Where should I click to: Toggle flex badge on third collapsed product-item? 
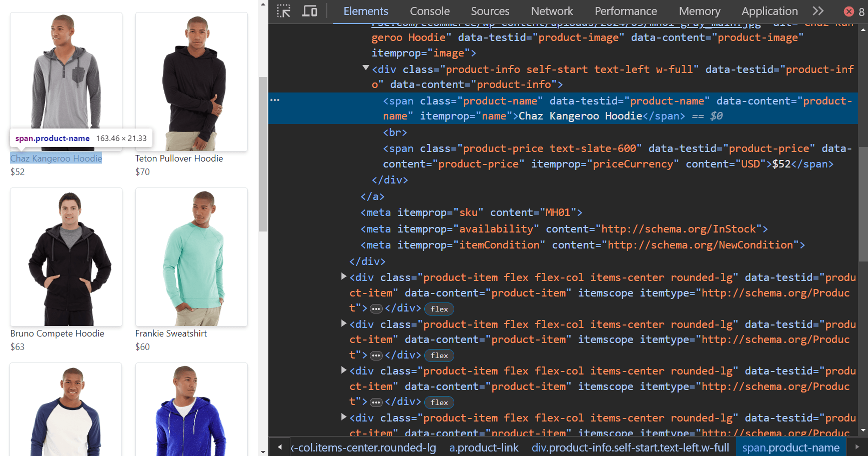point(439,402)
